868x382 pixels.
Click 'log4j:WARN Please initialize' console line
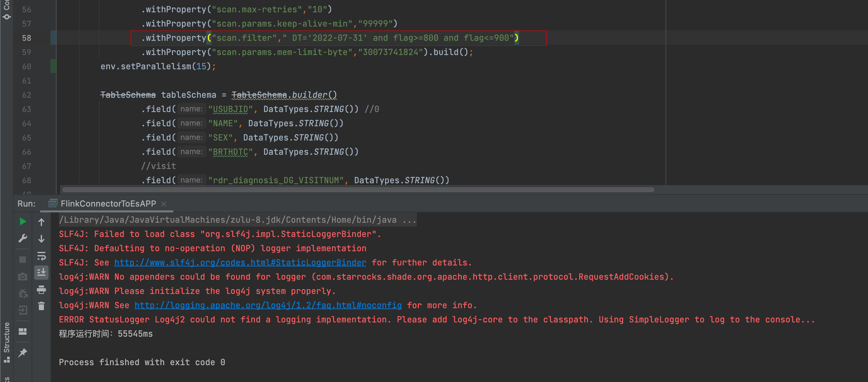point(197,291)
